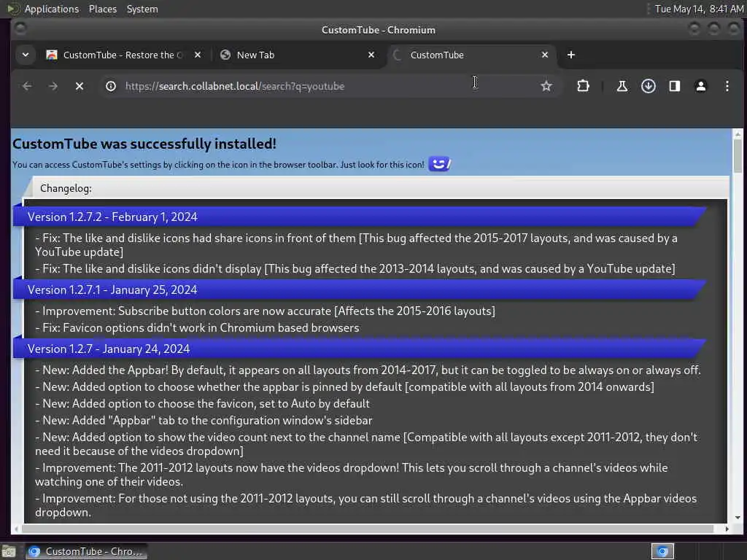The width and height of the screenshot is (747, 560).
Task: Click 'New: Added "Appbar" tab' line
Action: point(204,421)
